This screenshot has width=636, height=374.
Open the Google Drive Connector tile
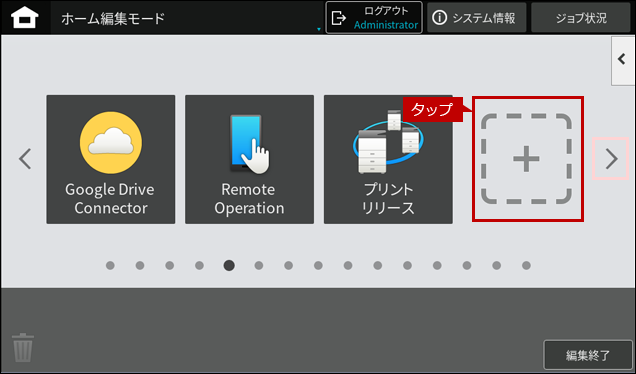[x=111, y=159]
